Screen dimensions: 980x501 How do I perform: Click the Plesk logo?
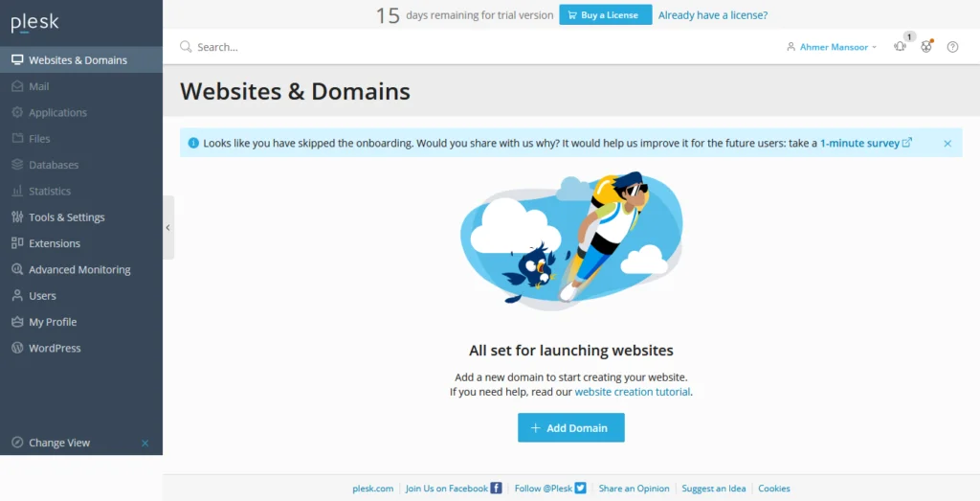(35, 23)
